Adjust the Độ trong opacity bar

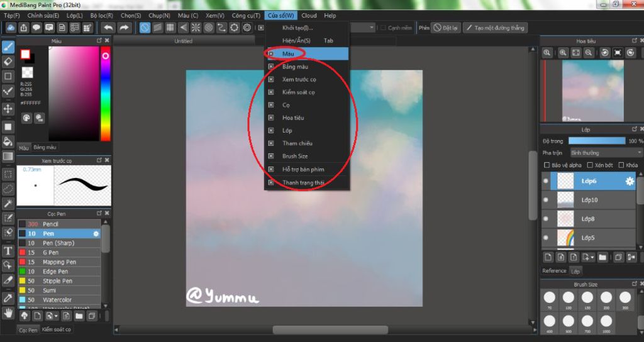click(597, 141)
